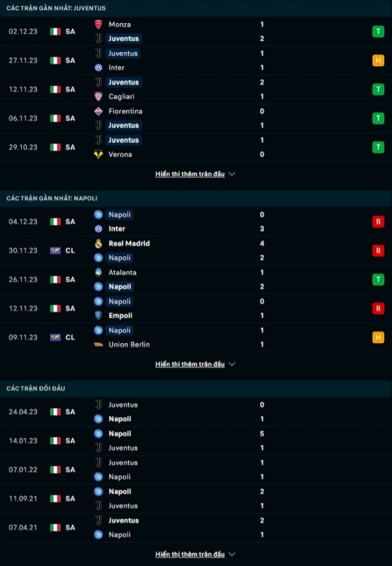Click the Verona club crest icon
This screenshot has height=566, width=392.
pyautogui.click(x=98, y=154)
